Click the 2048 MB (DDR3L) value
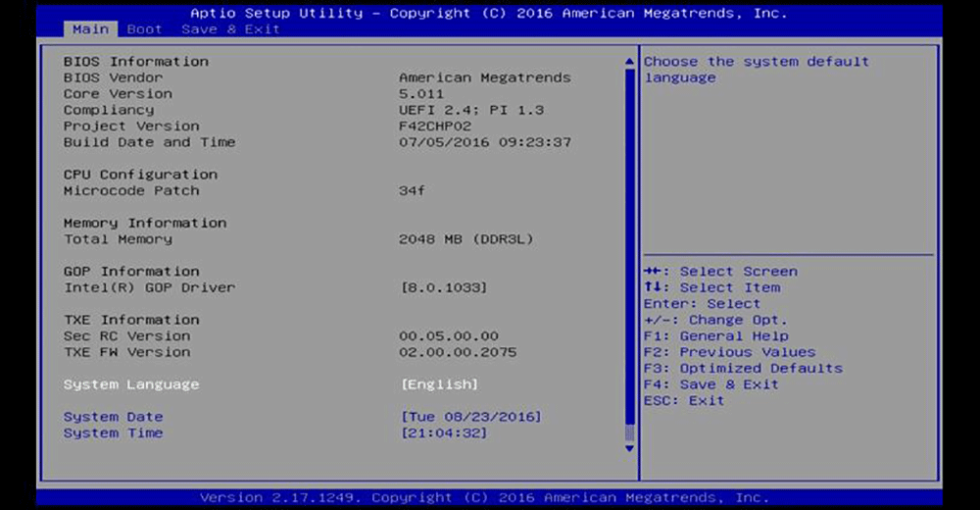 [x=466, y=239]
